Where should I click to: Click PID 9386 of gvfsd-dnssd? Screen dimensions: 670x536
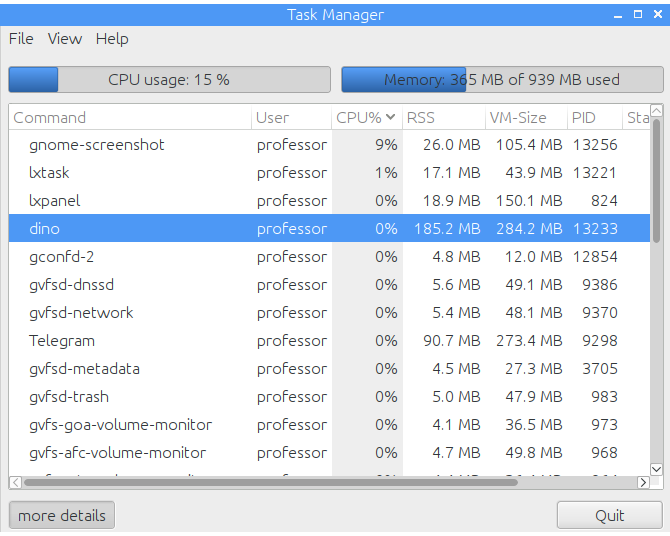coord(599,285)
